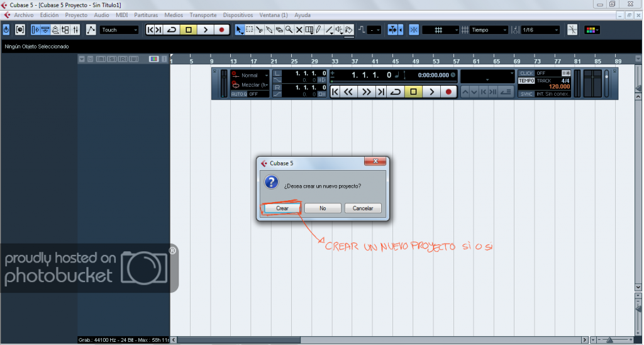The width and height of the screenshot is (644, 345).
Task: Open the 1/16 quantize dropdown
Action: (540, 30)
